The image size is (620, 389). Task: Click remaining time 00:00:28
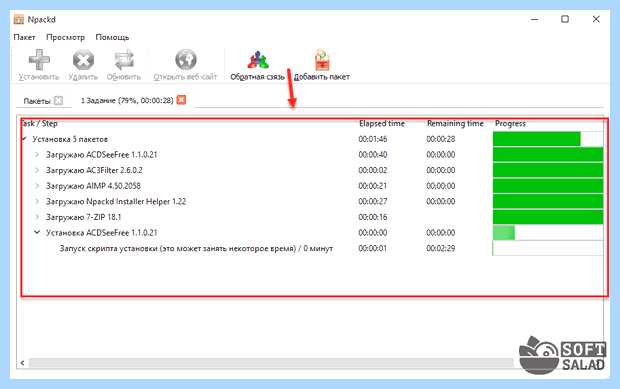coord(440,139)
